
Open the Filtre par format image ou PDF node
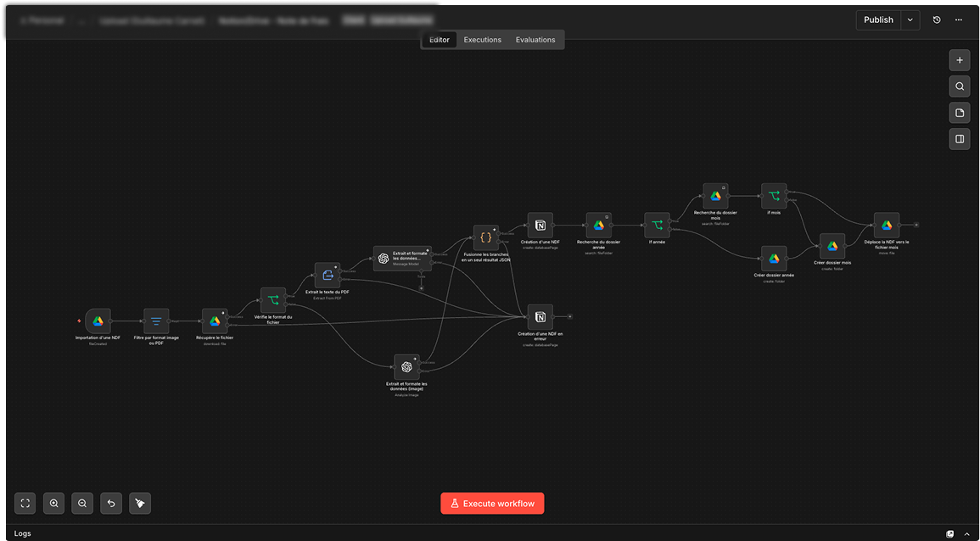(x=156, y=321)
